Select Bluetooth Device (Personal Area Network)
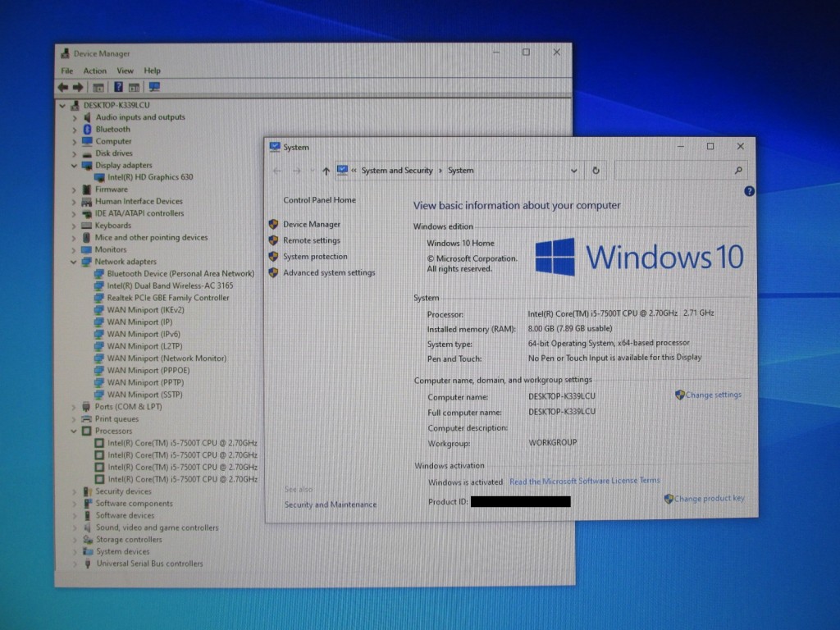This screenshot has width=840, height=630. 180,274
